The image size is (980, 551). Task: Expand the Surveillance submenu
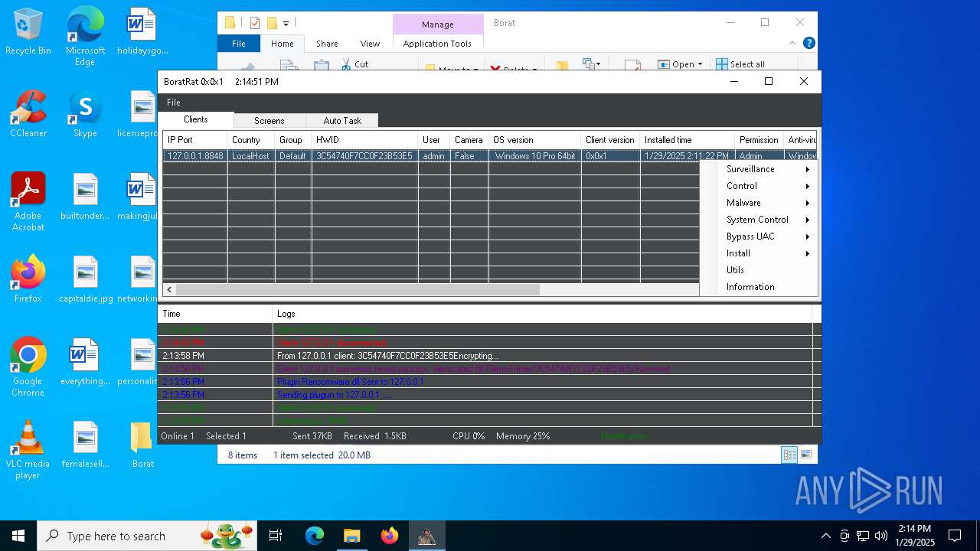click(768, 169)
